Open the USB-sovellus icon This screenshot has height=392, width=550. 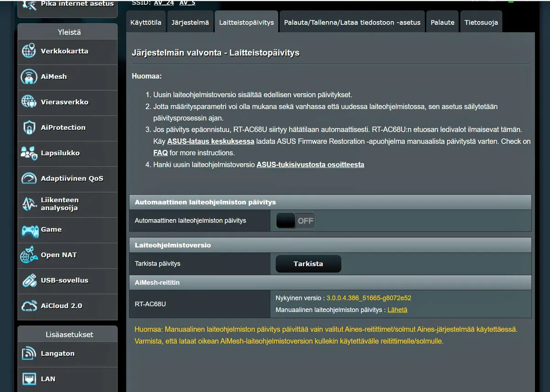29,280
